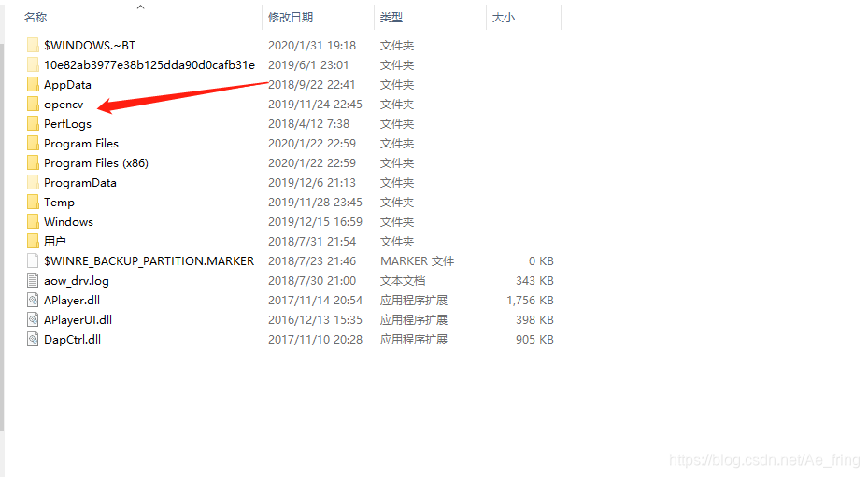Image resolution: width=868 pixels, height=477 pixels.
Task: Select the APlayerUI.dll file name
Action: (78, 320)
